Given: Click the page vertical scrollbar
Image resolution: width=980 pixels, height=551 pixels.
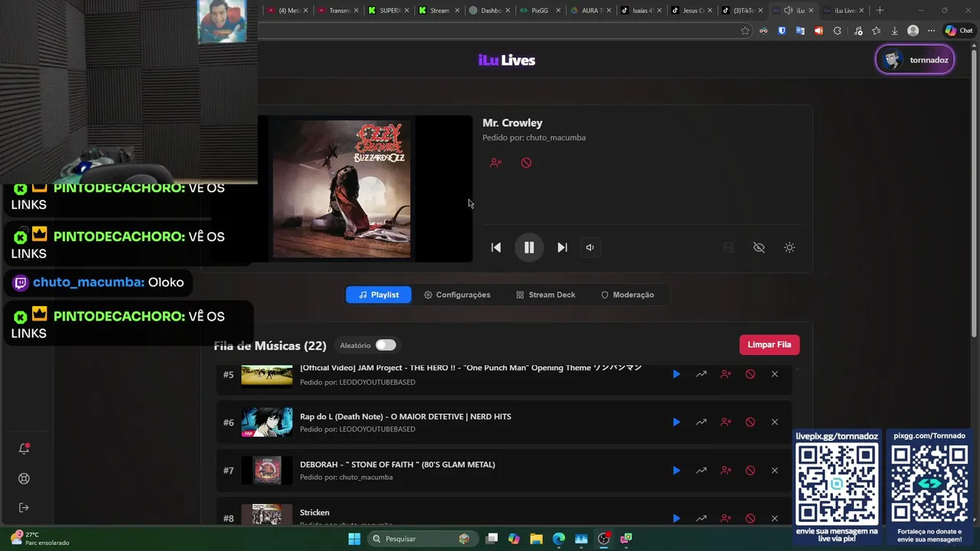Looking at the screenshot, I should click(x=975, y=191).
